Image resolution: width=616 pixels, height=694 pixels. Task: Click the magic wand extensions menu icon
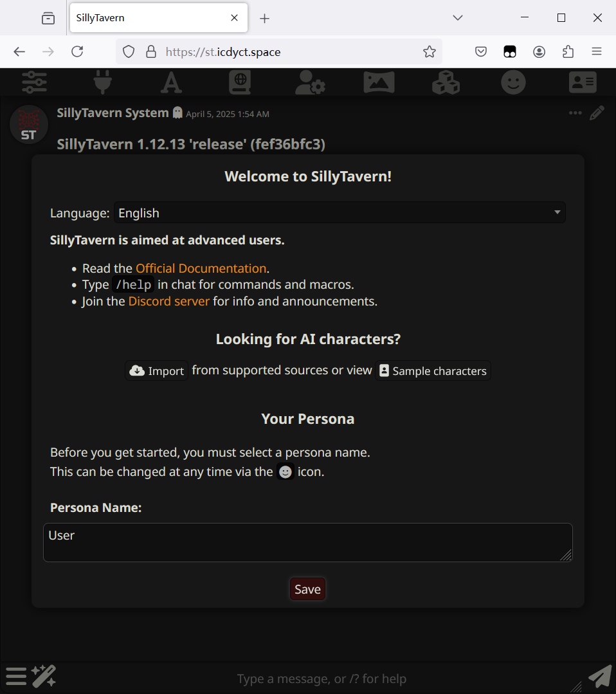click(x=44, y=676)
